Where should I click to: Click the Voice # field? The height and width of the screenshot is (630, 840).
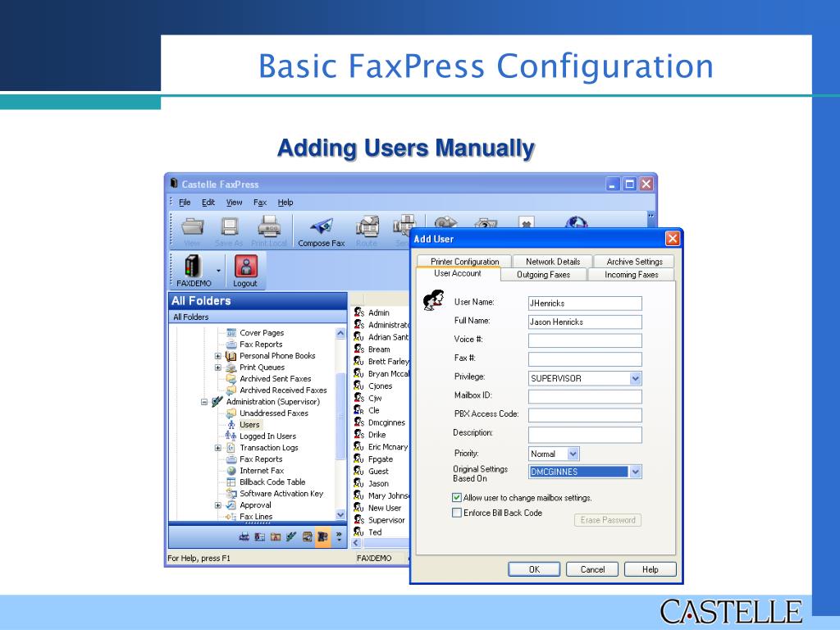(585, 340)
